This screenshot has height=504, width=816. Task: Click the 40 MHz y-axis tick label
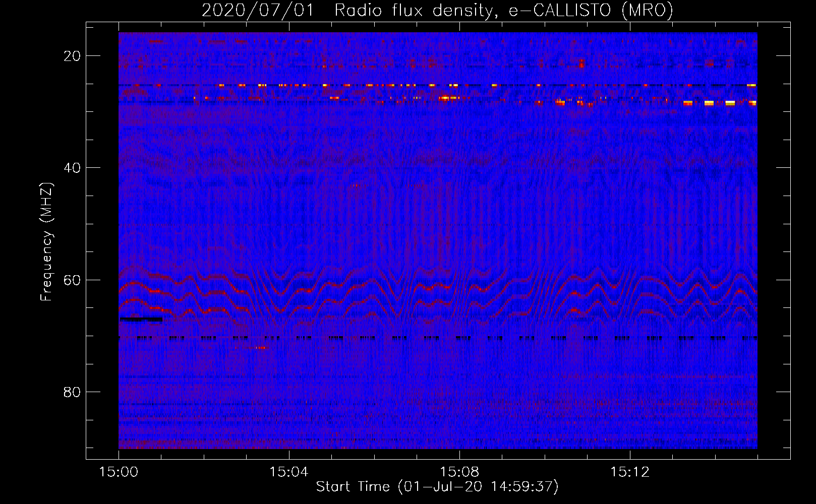[x=72, y=168]
